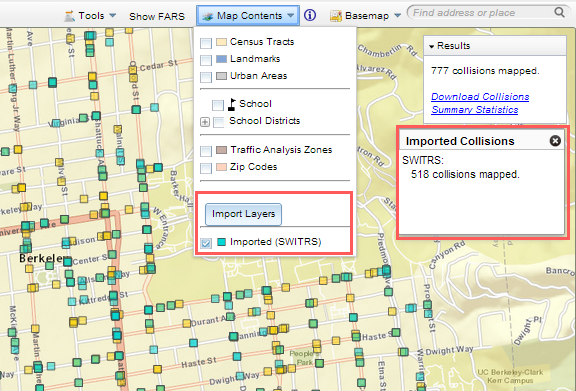Screen dimensions: 576x391
Task: Enable the Census Tracts layer checkbox
Action: pos(206,43)
